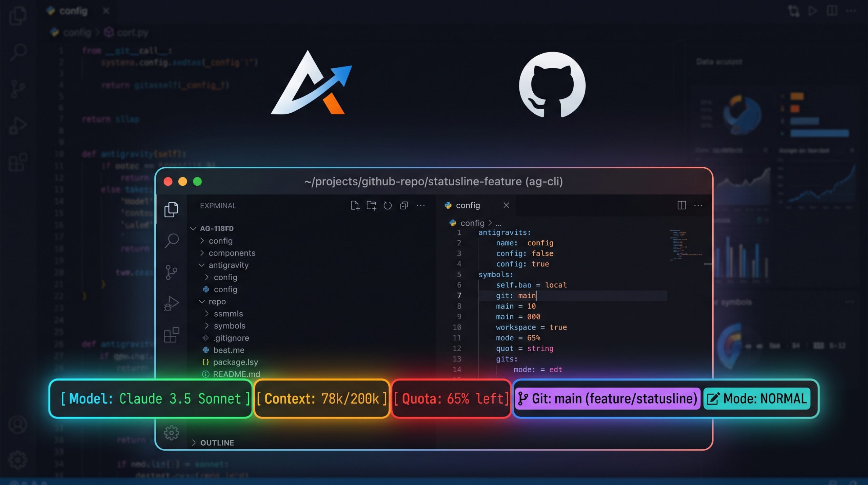
Task: Click the EXPMINAL panel header label
Action: (x=218, y=206)
